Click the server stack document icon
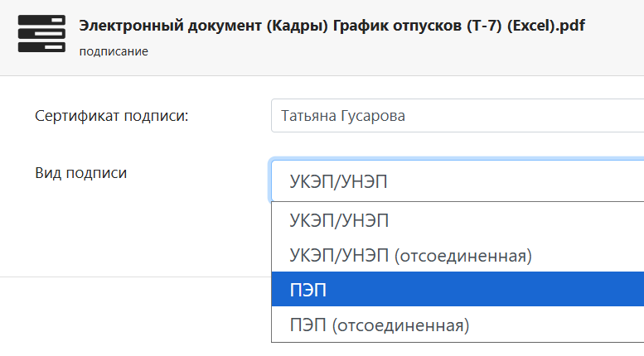The height and width of the screenshot is (356, 644). pyautogui.click(x=41, y=34)
